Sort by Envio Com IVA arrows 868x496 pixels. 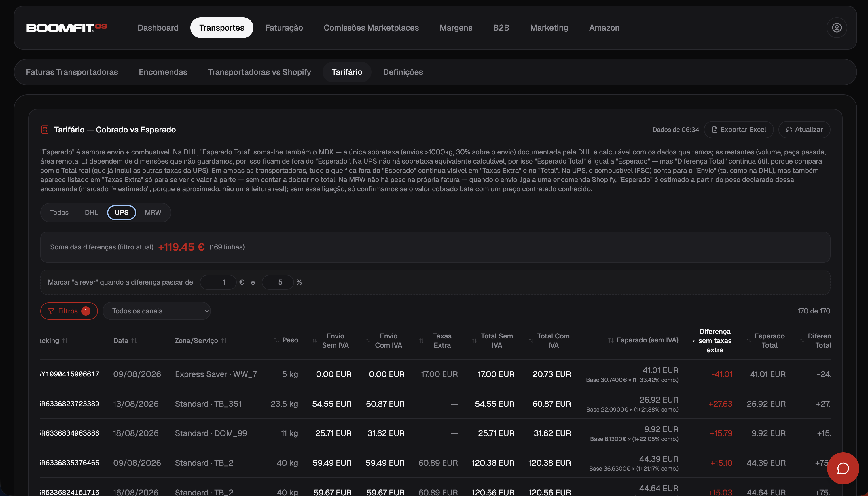(x=368, y=341)
